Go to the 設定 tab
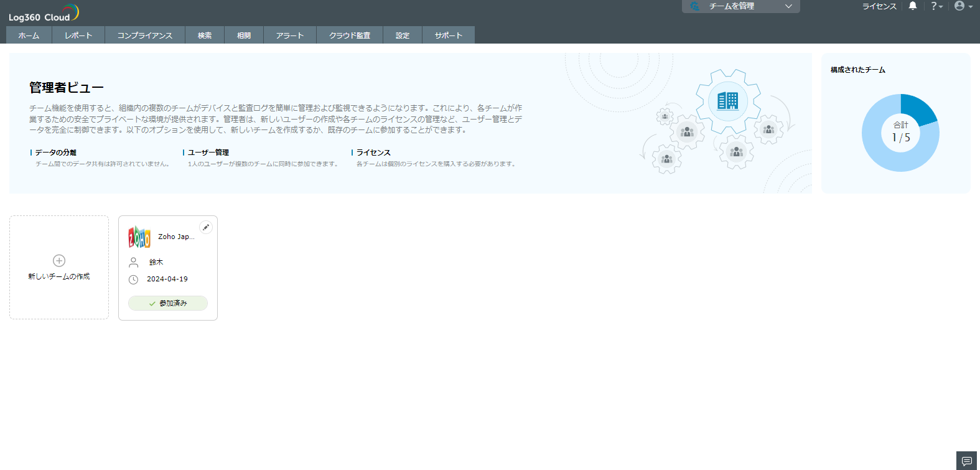 pos(403,35)
